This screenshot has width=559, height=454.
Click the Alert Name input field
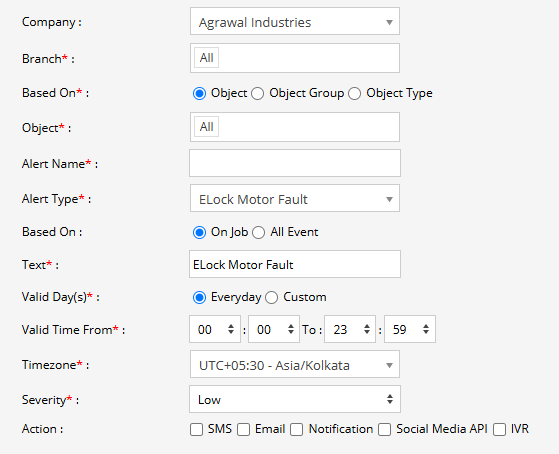click(x=295, y=163)
